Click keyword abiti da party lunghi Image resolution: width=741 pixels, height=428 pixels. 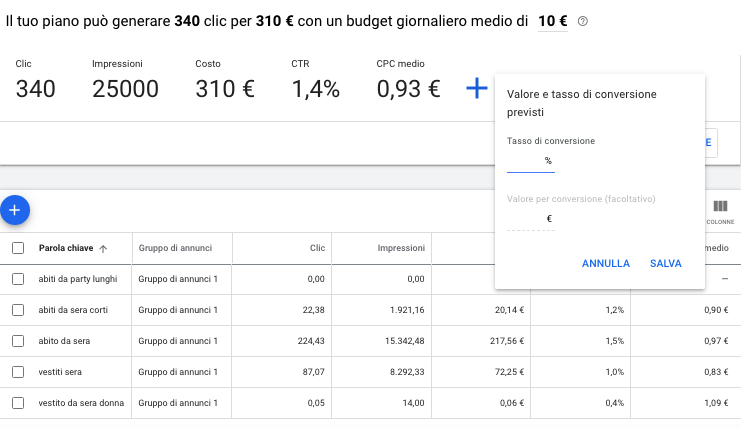(x=78, y=279)
